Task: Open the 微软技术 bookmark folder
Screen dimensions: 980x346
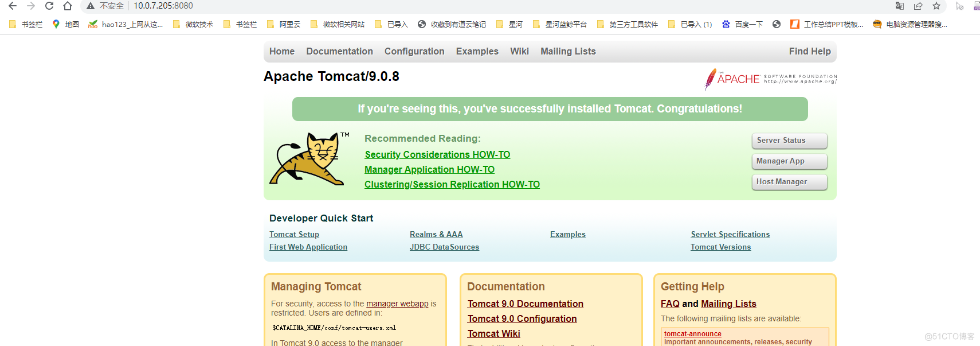Action: 193,24
